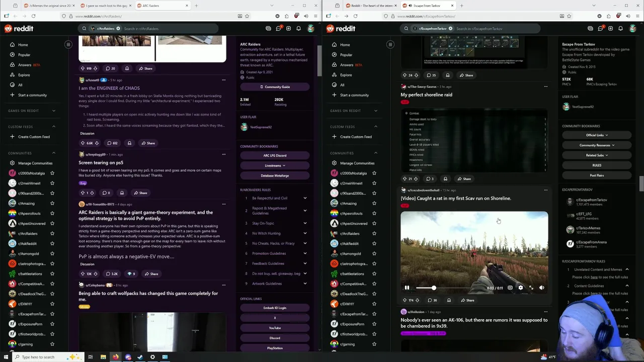Screen dimensions: 644x362
Task: Favorite r/AskReddit star in left window
Action: click(52, 243)
